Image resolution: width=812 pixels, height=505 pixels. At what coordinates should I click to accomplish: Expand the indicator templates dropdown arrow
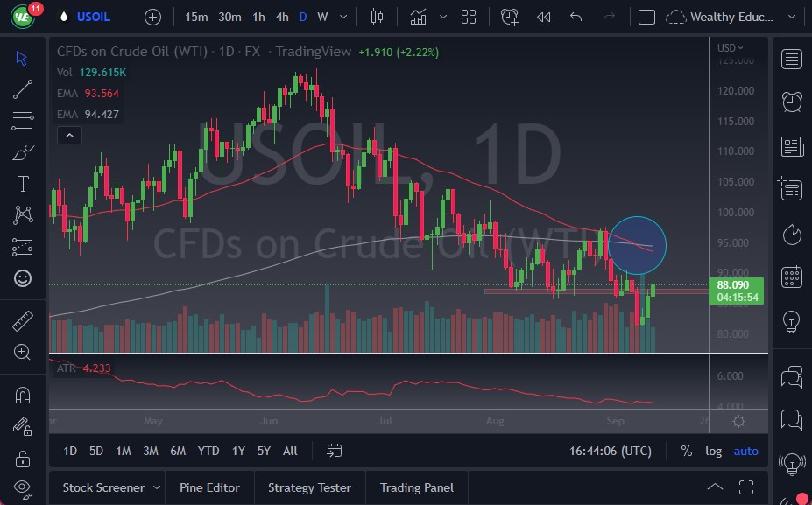443,17
